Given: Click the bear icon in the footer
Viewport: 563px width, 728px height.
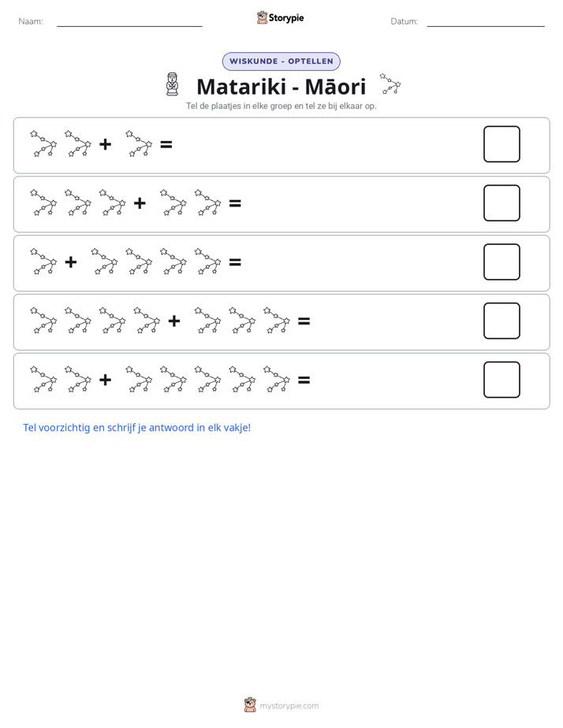Looking at the screenshot, I should pos(250,705).
